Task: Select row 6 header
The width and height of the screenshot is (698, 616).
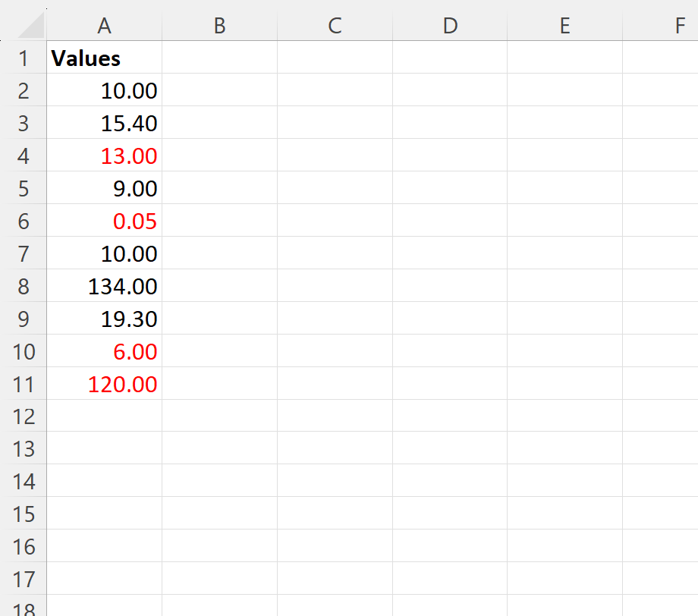Action: click(24, 220)
